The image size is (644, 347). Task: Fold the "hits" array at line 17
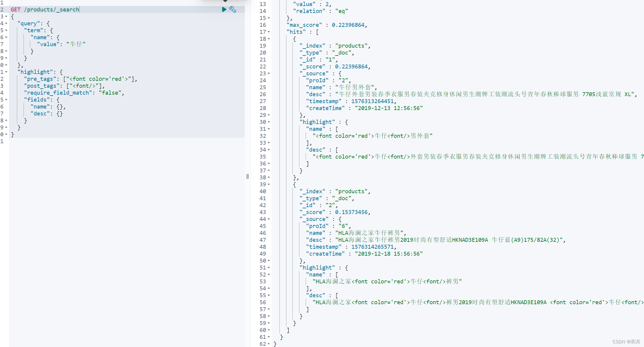click(x=269, y=32)
